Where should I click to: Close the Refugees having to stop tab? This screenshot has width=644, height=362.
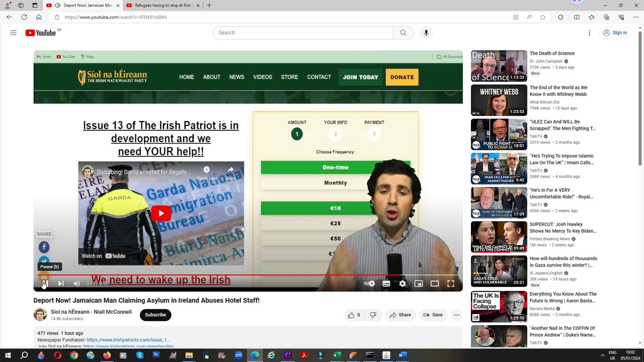198,6
